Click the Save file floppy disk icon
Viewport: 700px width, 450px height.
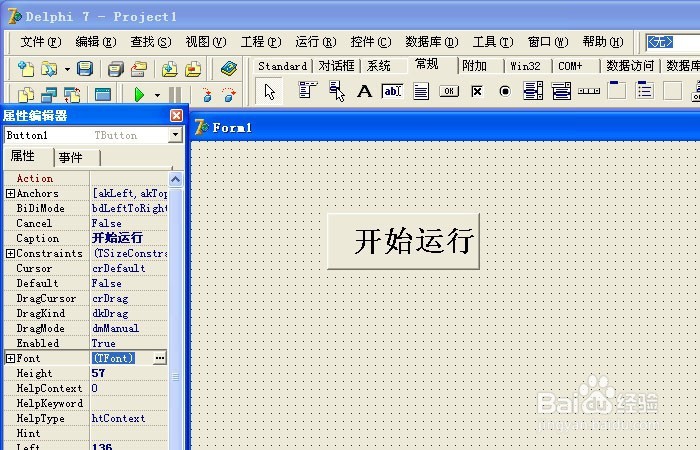click(x=85, y=69)
